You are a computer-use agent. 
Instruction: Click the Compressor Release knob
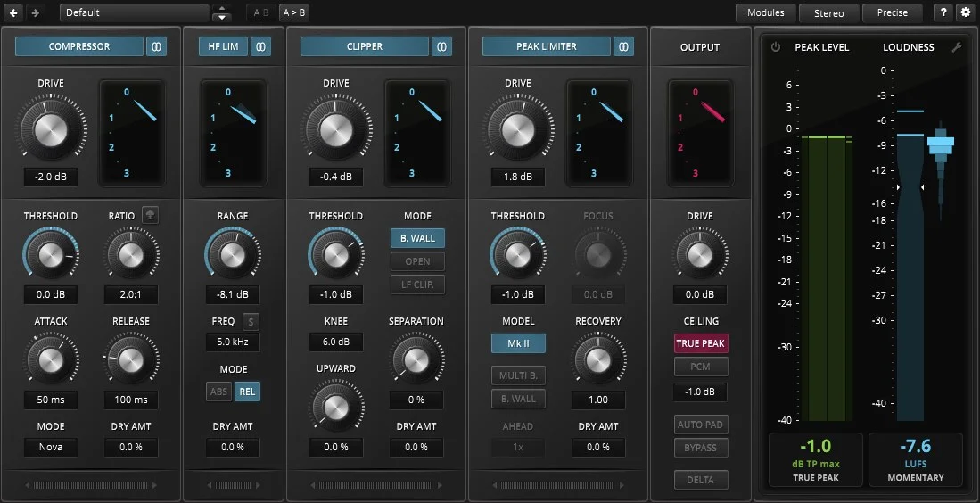(x=130, y=359)
